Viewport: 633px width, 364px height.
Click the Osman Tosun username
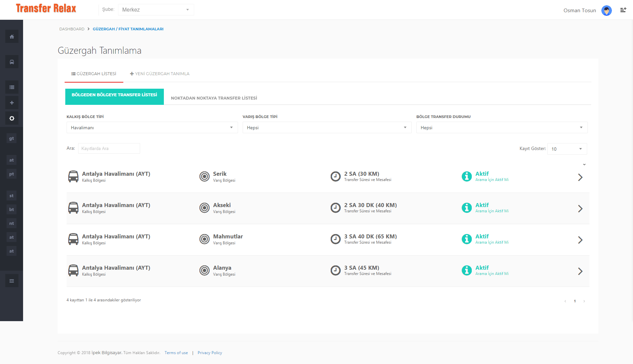coord(580,11)
